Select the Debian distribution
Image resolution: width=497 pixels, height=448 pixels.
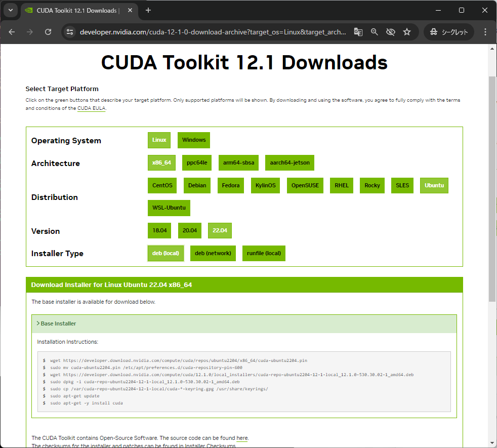click(197, 185)
